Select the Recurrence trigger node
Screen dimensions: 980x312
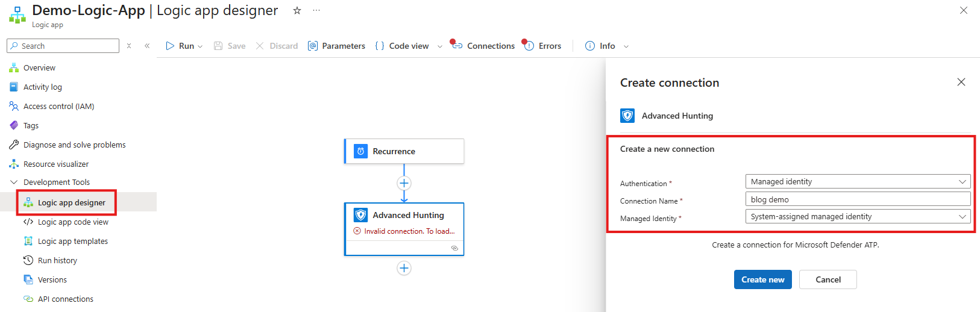click(404, 151)
